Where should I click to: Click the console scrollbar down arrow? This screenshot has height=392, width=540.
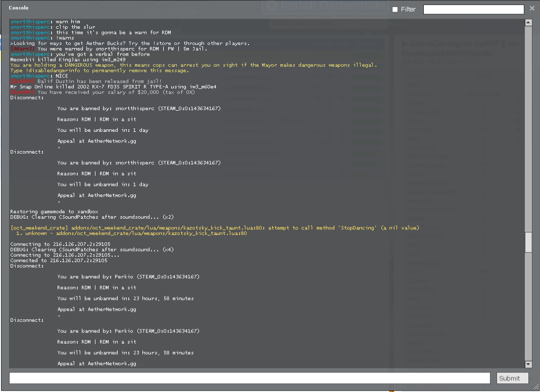(x=528, y=364)
